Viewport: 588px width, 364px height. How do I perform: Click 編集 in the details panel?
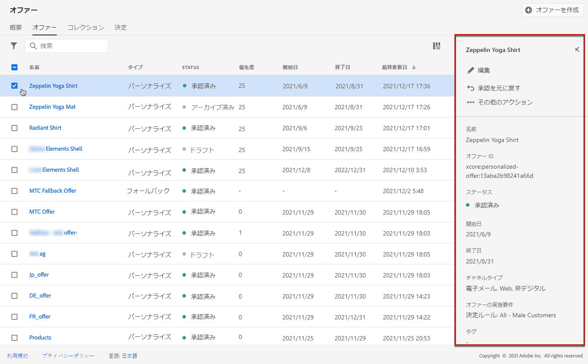484,70
